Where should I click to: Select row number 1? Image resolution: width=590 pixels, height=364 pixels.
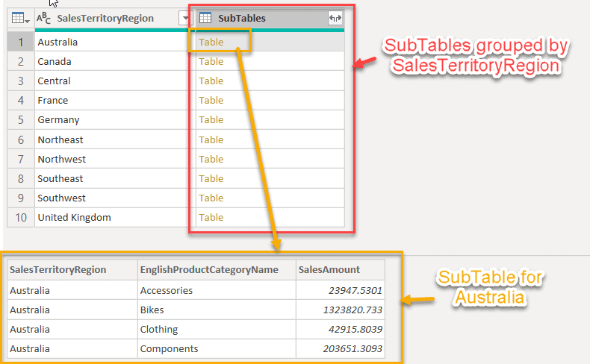point(21,43)
